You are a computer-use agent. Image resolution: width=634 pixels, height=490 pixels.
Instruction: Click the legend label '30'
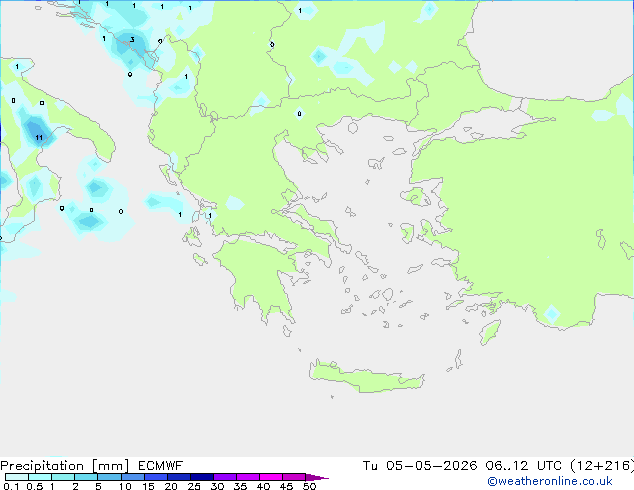click(217, 486)
